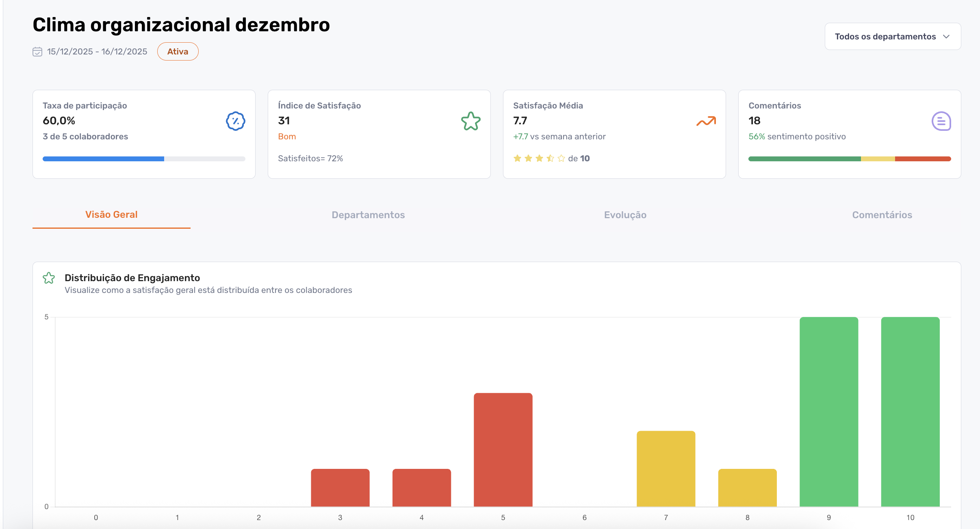Click the star icon beside Distribuição de Engajamento
This screenshot has width=980, height=529.
click(48, 278)
